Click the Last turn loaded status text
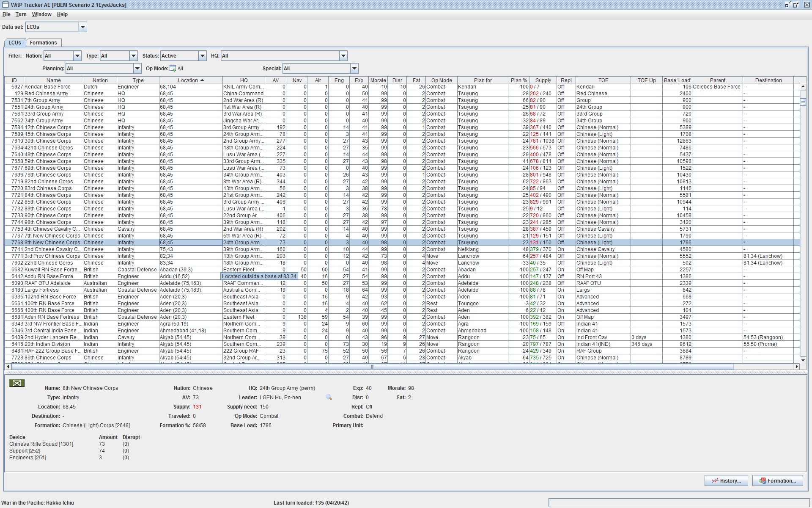 pos(311,503)
